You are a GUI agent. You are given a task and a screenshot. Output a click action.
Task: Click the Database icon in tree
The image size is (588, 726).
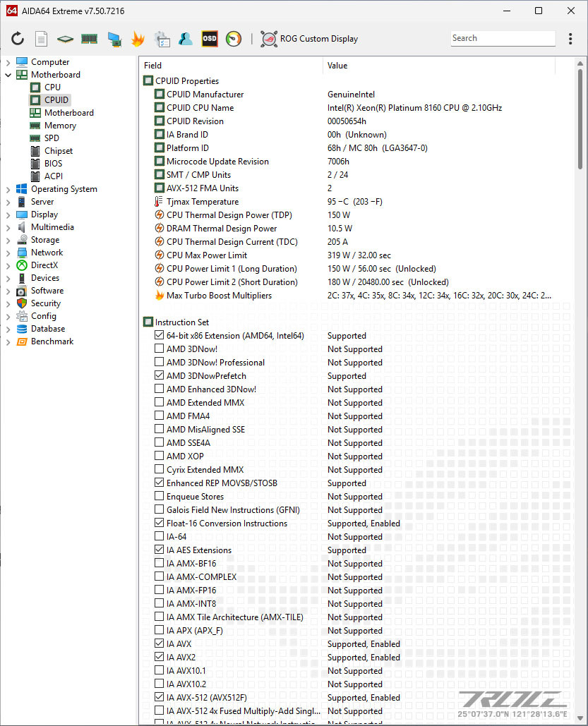click(22, 329)
